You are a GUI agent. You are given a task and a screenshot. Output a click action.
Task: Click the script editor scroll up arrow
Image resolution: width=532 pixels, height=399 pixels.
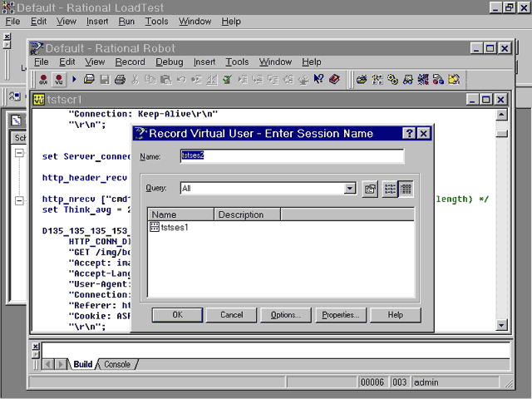[501, 115]
